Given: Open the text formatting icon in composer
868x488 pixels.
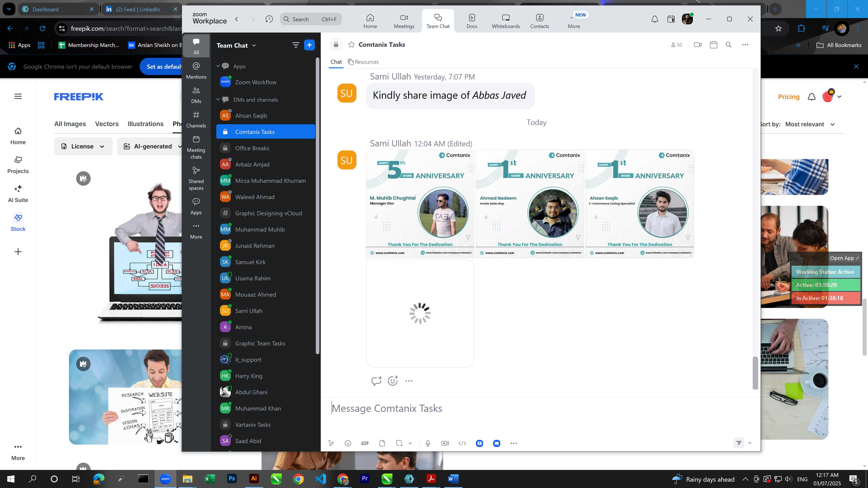Looking at the screenshot, I should coord(331,443).
